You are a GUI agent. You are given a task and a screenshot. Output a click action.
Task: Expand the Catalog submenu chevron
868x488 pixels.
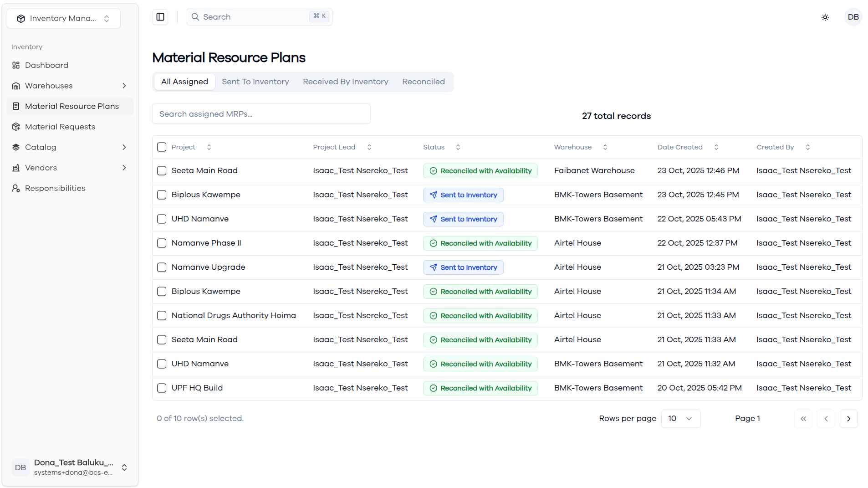(x=124, y=147)
